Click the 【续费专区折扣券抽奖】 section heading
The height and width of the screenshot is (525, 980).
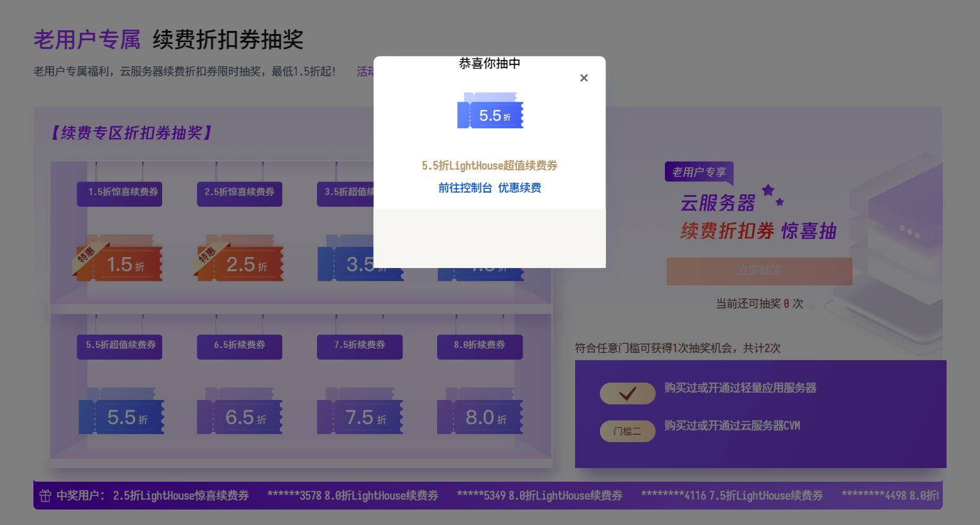pos(132,132)
